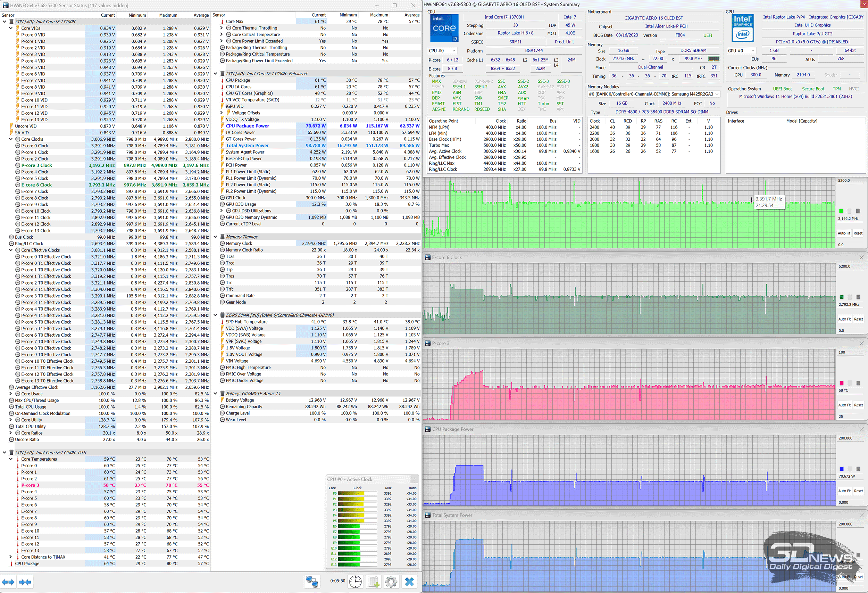Click the chip icon beside DDR5 DIMM header

pyautogui.click(x=222, y=315)
